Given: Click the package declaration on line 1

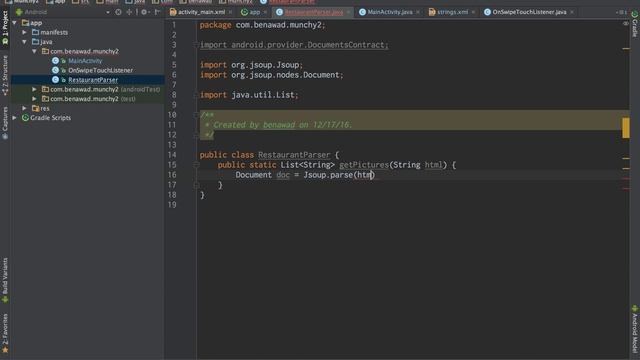Looking at the screenshot, I should (x=262, y=25).
